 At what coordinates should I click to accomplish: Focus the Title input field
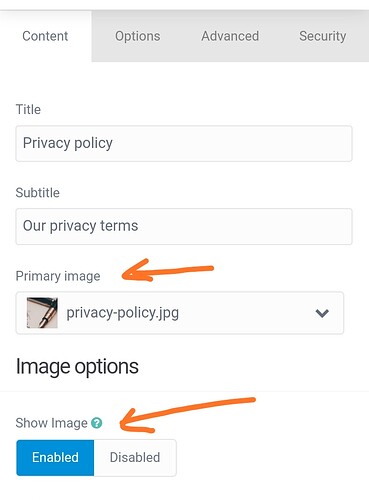coord(184,143)
